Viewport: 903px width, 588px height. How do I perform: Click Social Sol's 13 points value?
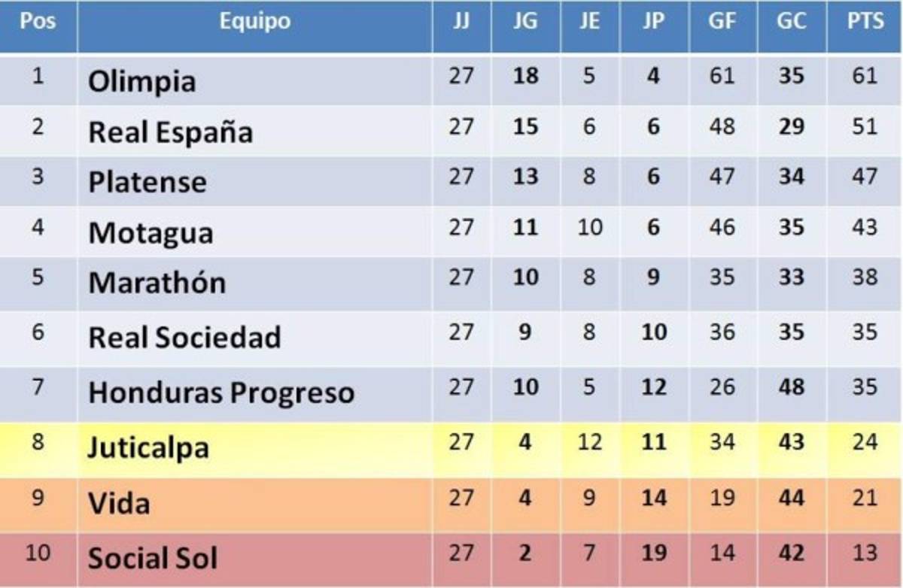[865, 553]
